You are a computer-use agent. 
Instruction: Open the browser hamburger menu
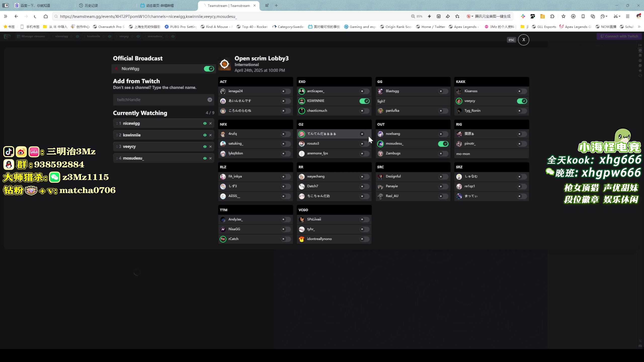tap(628, 16)
